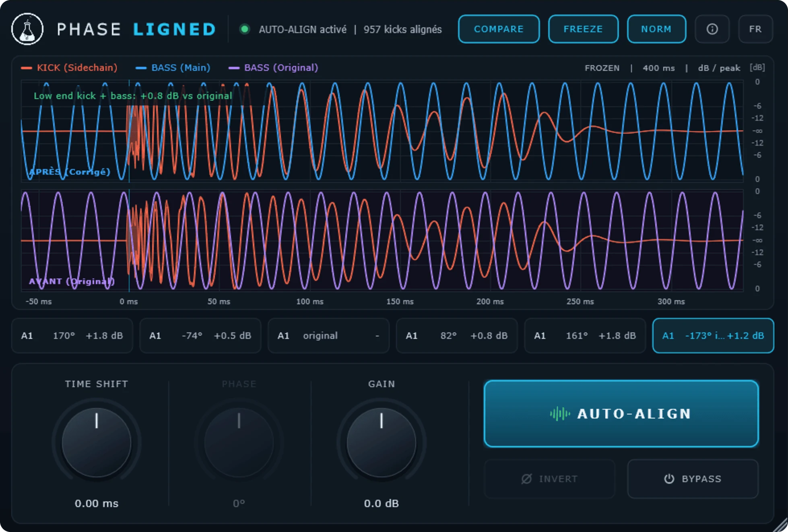Toggle the FREEZE button
The width and height of the screenshot is (788, 532).
coord(583,29)
